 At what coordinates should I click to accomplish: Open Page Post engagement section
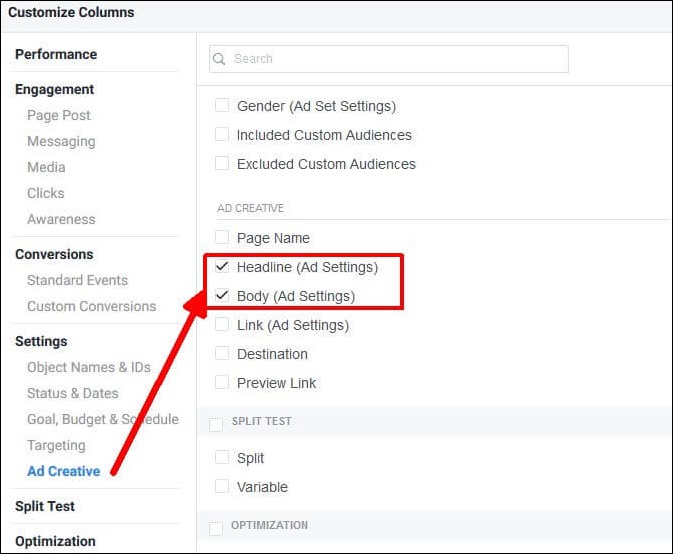[x=59, y=115]
